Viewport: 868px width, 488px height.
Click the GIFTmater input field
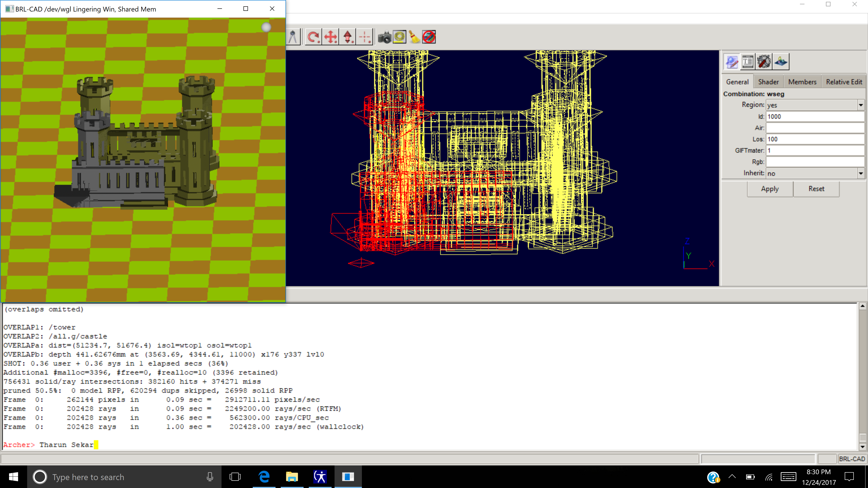(x=815, y=150)
